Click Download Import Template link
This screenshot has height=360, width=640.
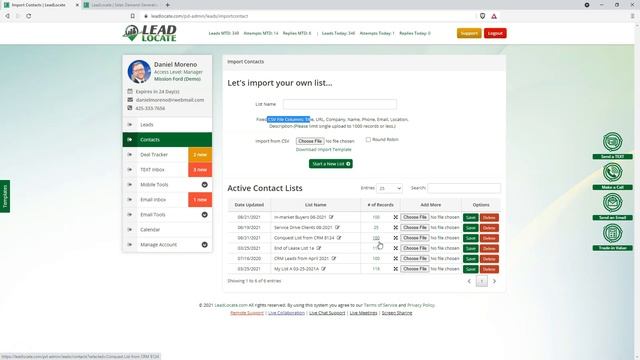323,149
